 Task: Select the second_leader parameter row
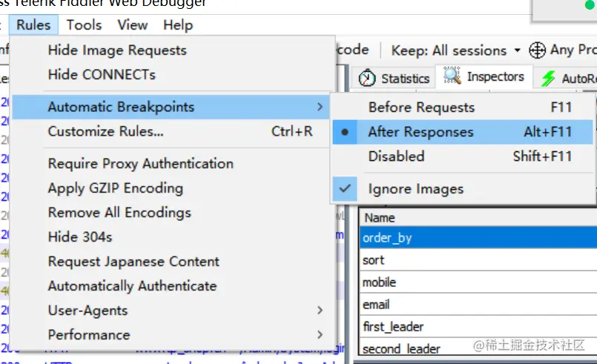click(x=478, y=348)
